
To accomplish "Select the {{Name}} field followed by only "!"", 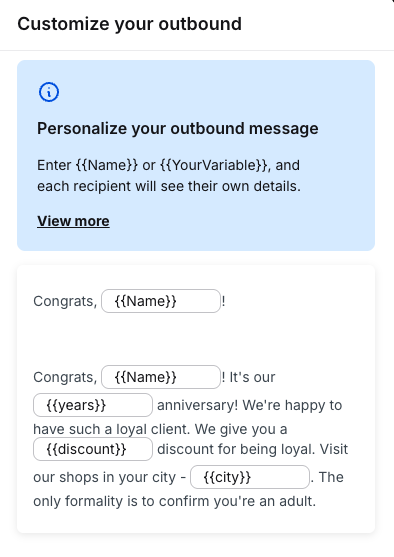I will tap(161, 301).
